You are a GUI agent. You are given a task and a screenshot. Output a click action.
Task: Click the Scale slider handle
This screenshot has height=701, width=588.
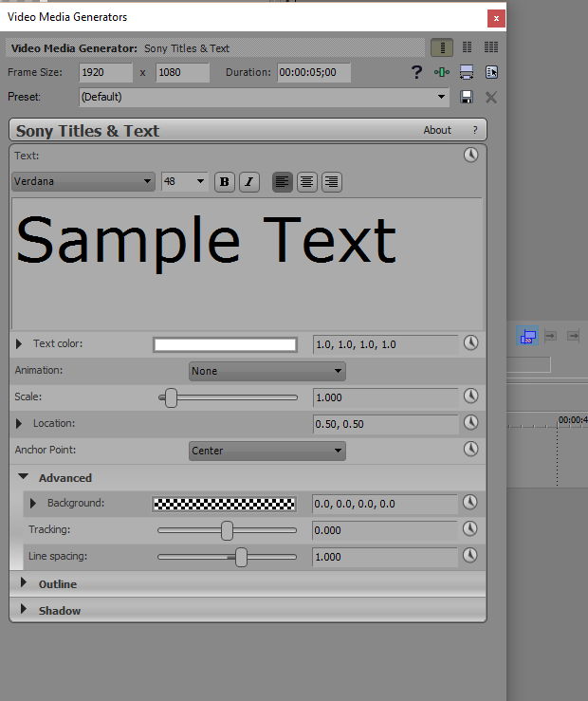coord(171,397)
